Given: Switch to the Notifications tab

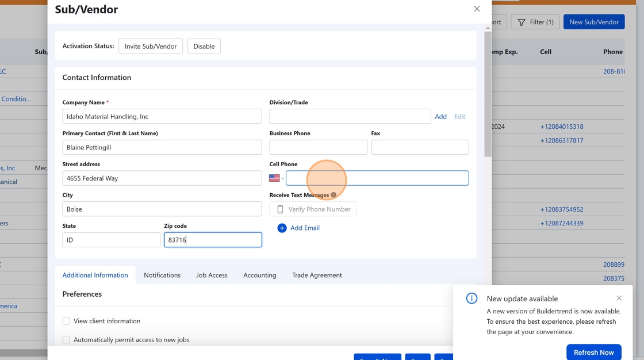Looking at the screenshot, I should 162,275.
